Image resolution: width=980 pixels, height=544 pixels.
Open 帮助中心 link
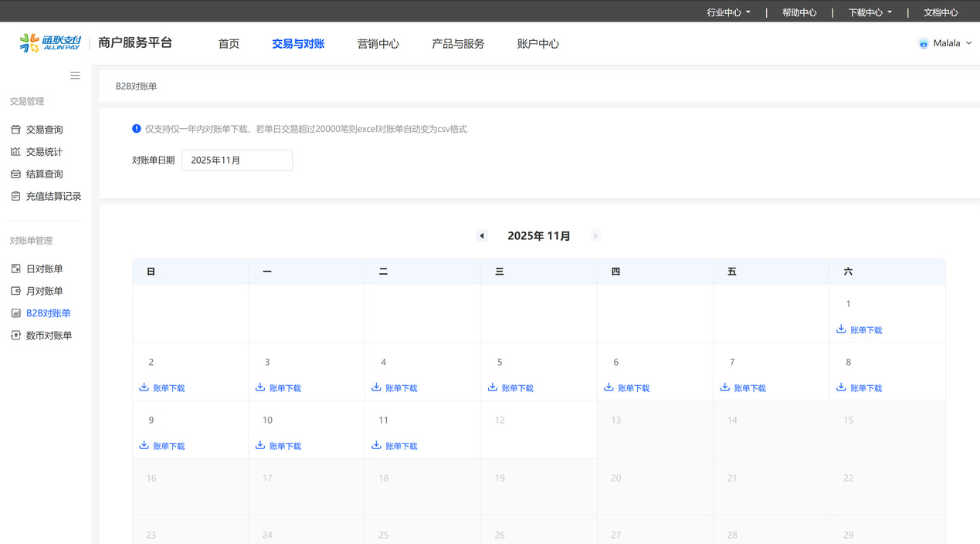799,12
